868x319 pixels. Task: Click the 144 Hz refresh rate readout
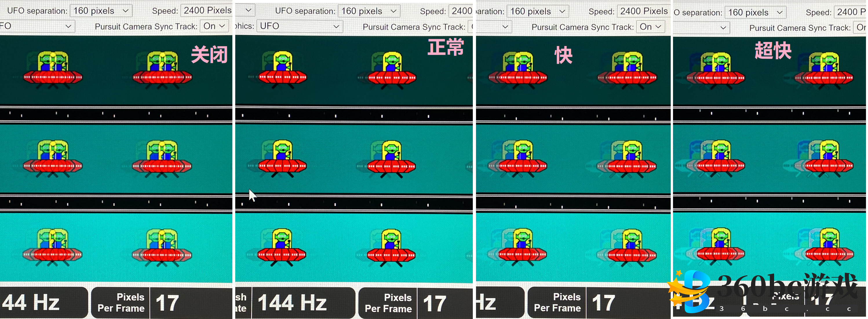pyautogui.click(x=293, y=302)
